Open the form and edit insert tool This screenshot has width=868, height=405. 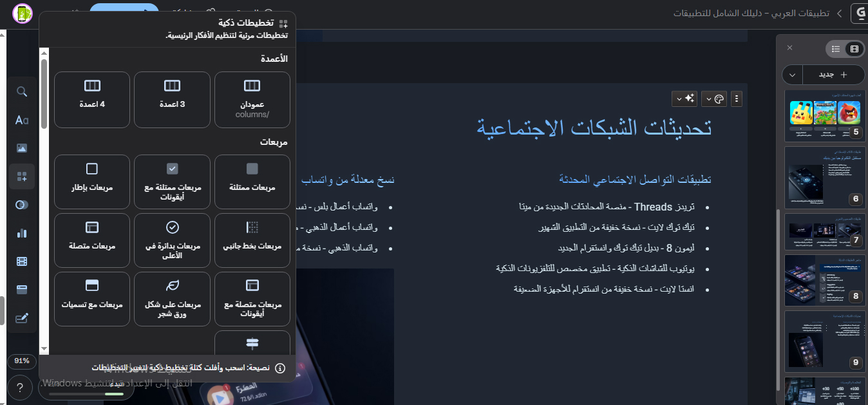22,318
